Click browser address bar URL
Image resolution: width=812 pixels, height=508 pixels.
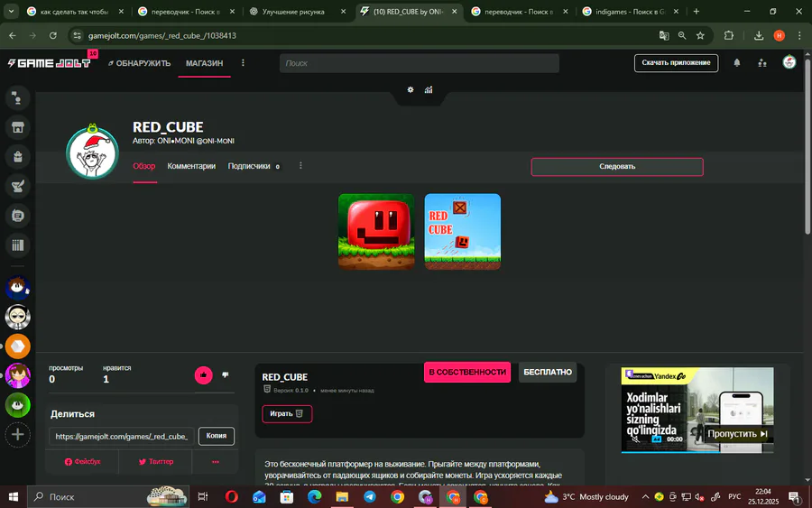click(162, 36)
